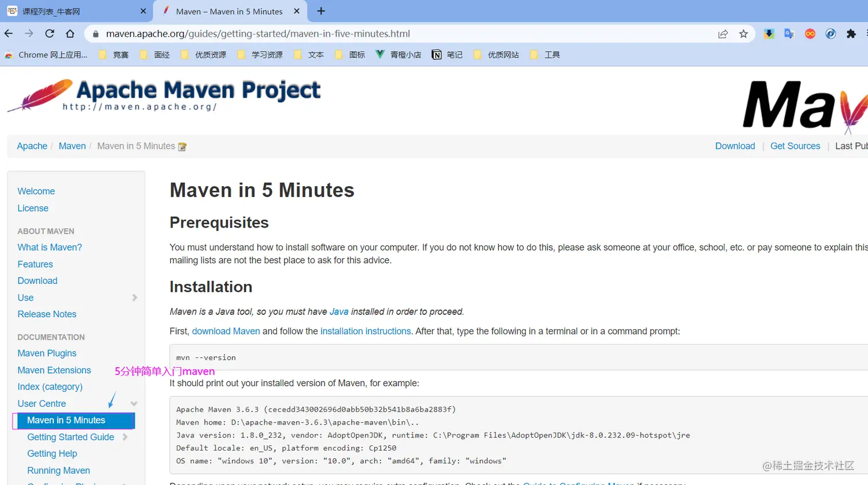Open the Extensions puzzle menu

pyautogui.click(x=851, y=34)
